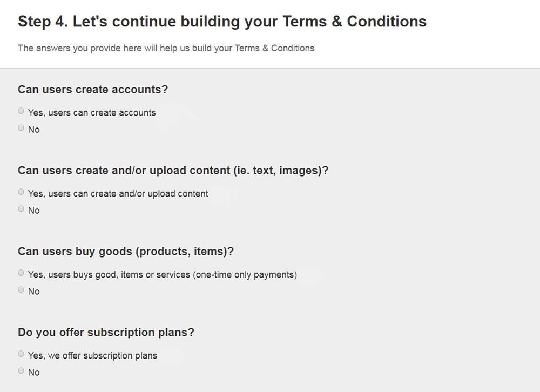Choose "Yes, users can create and/or upload content"
Screen dimensions: 540x392
[x=21, y=192]
